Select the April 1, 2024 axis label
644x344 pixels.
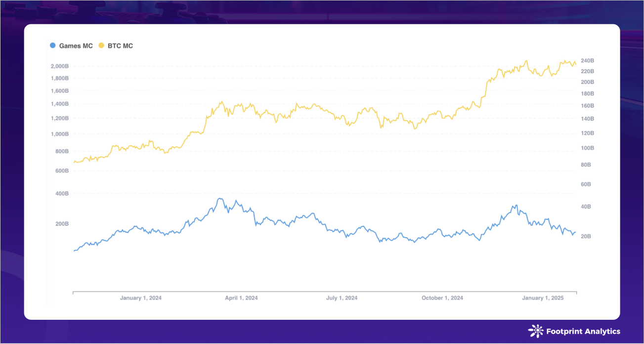coord(241,298)
